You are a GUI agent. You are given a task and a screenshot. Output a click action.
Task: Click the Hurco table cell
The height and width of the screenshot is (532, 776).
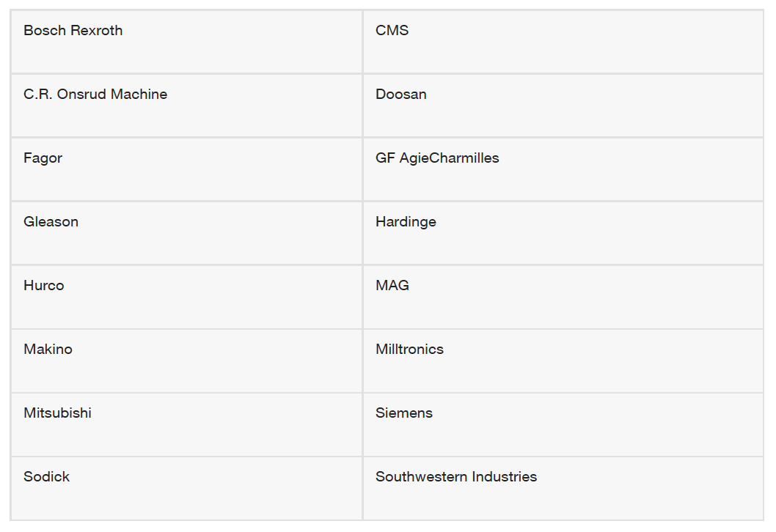(x=186, y=298)
